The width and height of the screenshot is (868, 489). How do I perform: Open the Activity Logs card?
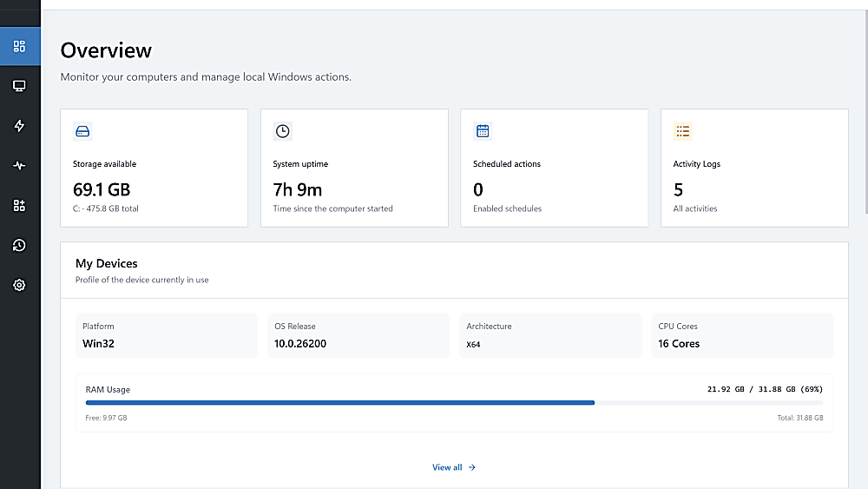(754, 168)
